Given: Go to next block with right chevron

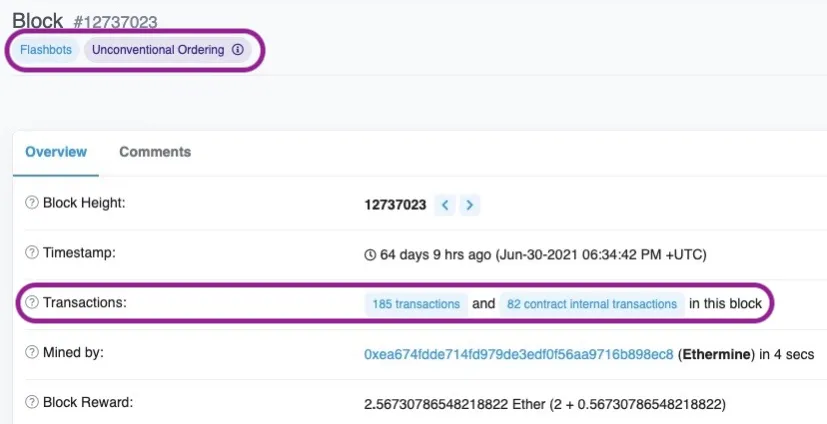Looking at the screenshot, I should (x=469, y=205).
